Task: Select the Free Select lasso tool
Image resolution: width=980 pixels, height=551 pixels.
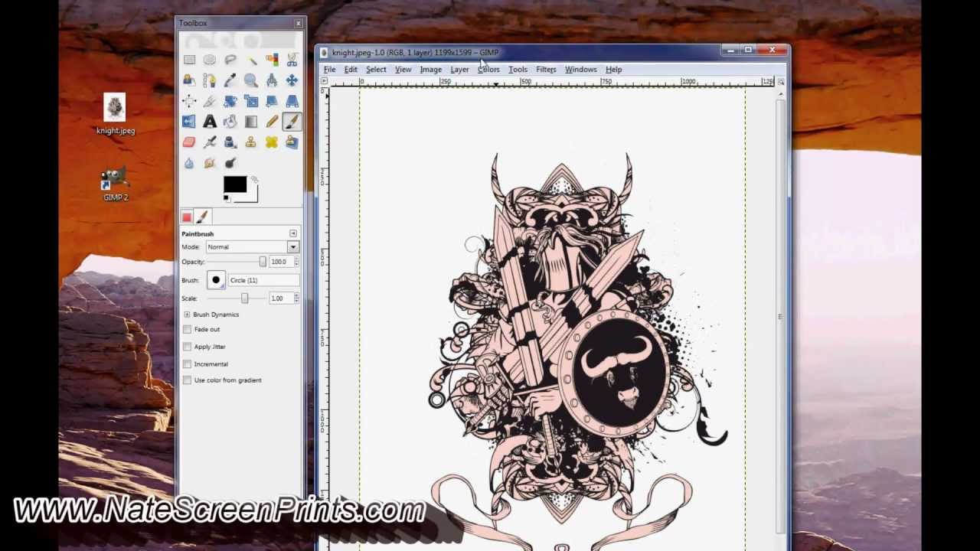Action: click(230, 60)
